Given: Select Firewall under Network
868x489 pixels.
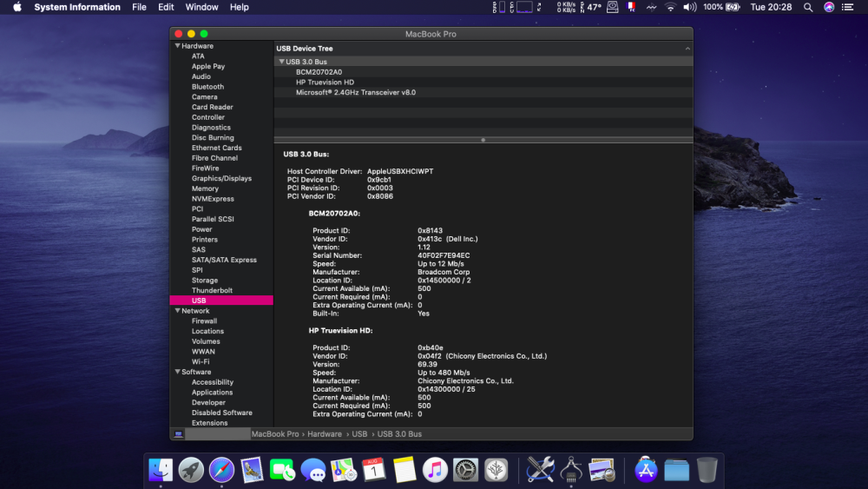Looking at the screenshot, I should click(204, 320).
